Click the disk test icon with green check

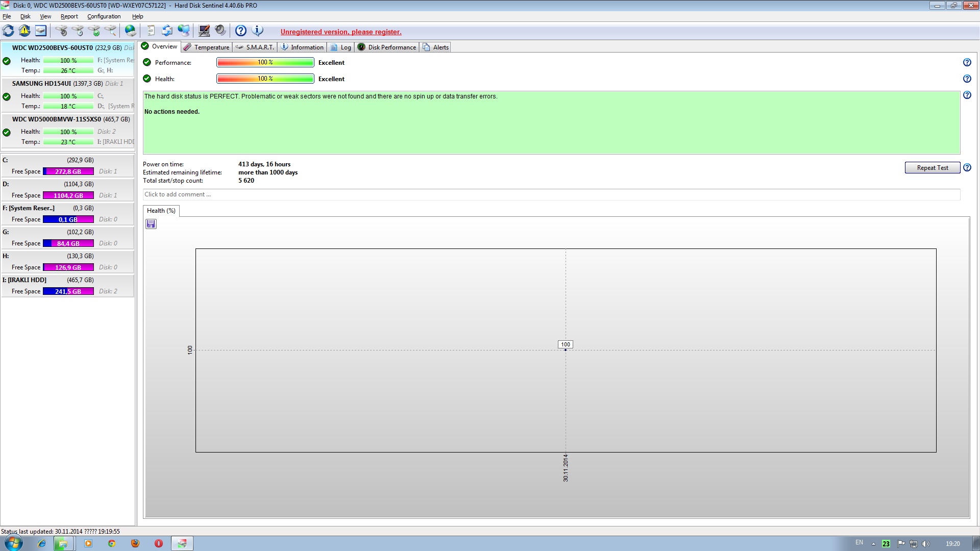click(x=94, y=31)
